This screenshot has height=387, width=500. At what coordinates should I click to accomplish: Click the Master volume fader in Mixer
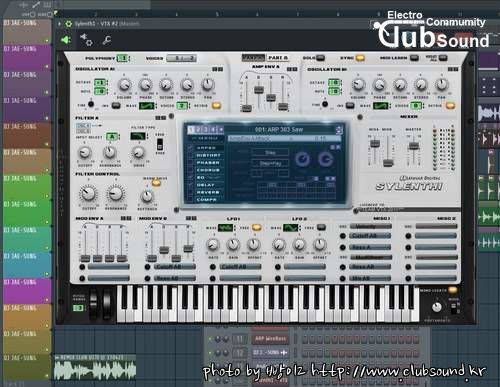(414, 146)
